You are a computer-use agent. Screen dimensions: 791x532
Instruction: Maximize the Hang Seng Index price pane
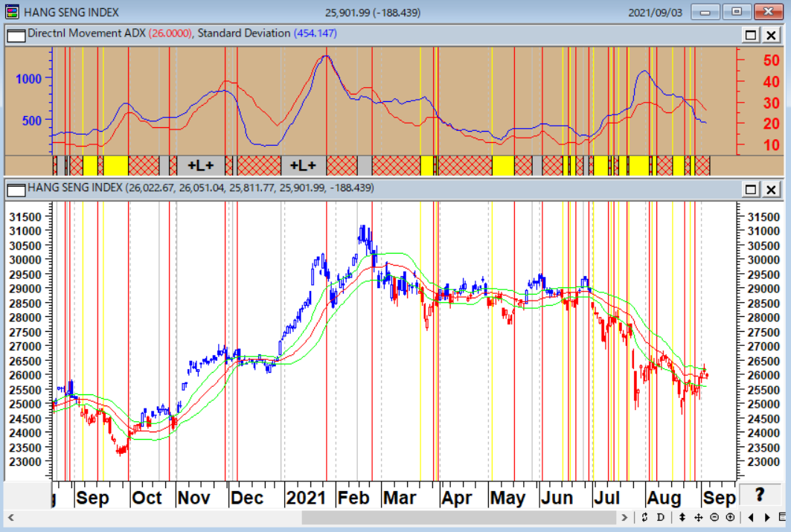(751, 189)
